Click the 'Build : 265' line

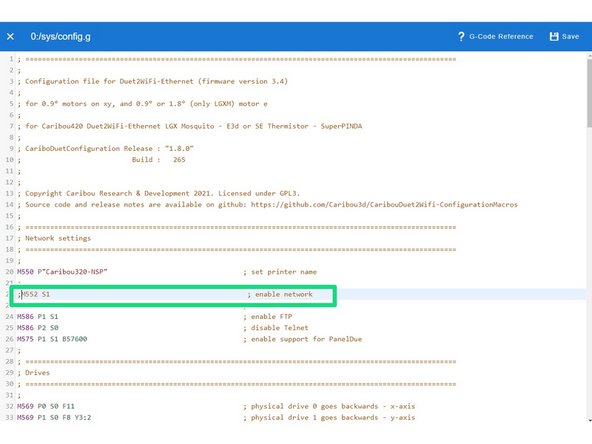coord(159,160)
